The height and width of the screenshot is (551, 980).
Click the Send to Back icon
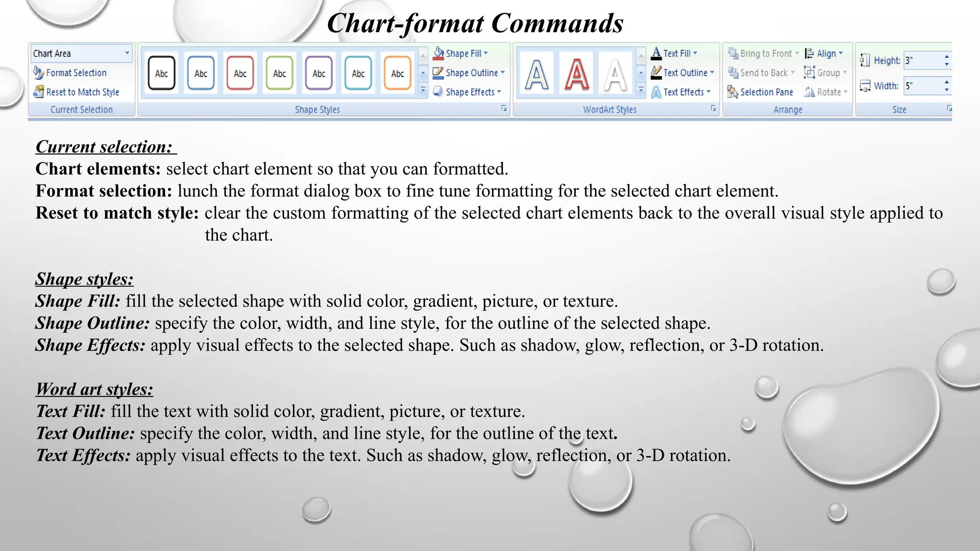pos(733,73)
